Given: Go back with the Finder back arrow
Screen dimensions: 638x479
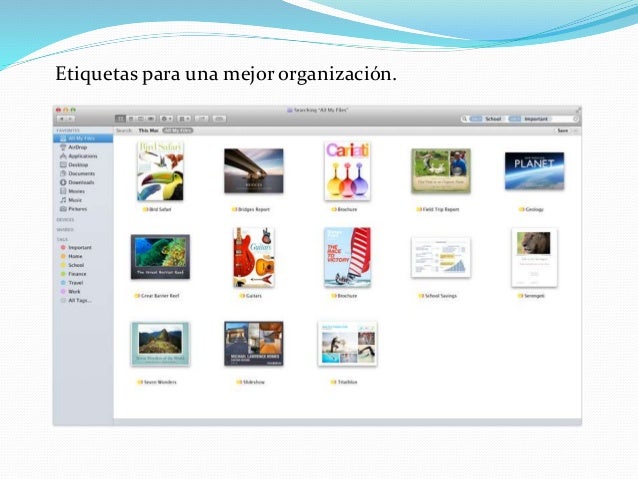Looking at the screenshot, I should tap(62, 119).
